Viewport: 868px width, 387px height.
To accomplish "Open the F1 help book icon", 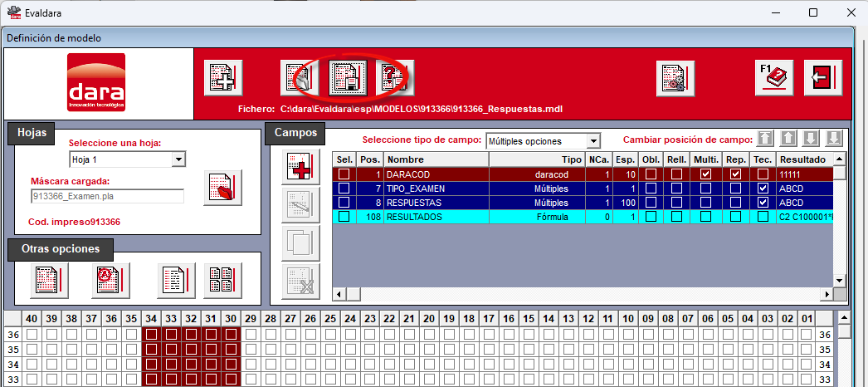I will click(774, 77).
